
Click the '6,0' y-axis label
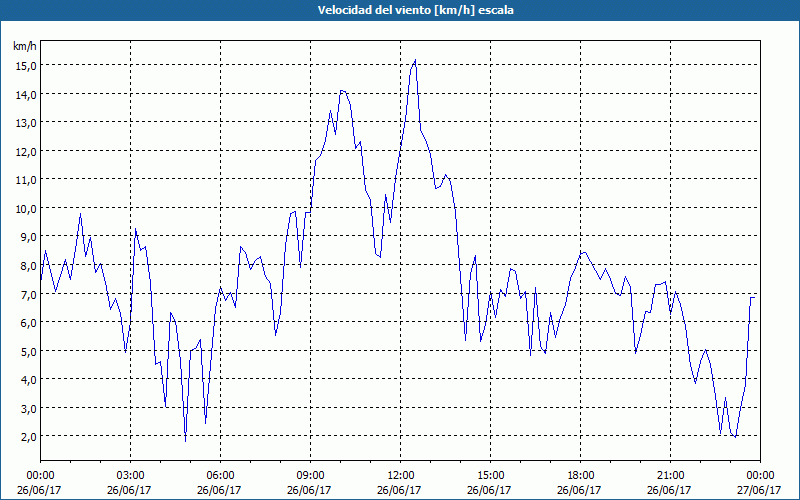28,322
